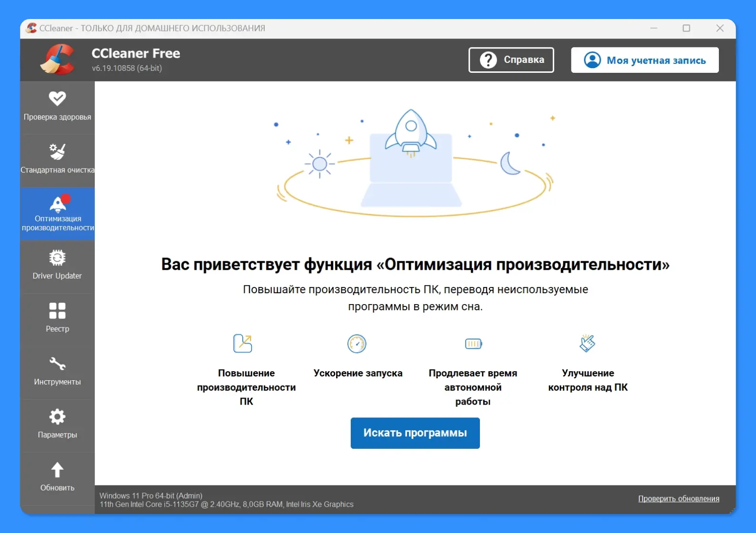Click Продлевает время автономной работы text

click(x=473, y=387)
